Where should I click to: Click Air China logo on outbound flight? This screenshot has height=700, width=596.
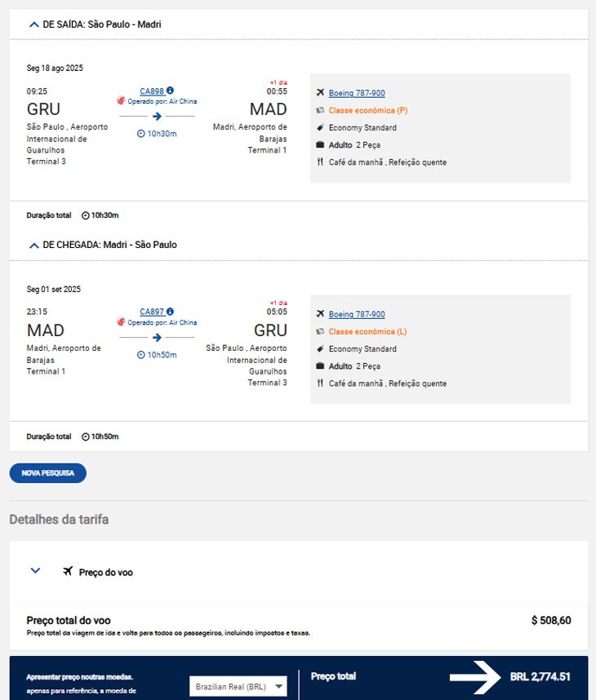coord(121,100)
